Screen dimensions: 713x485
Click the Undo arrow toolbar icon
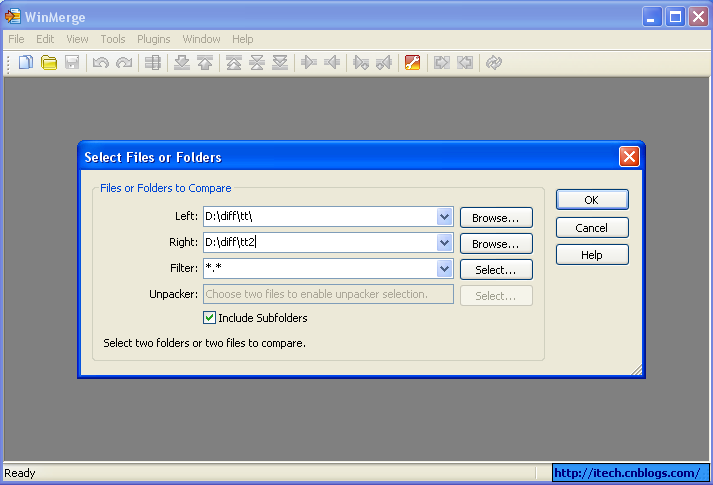pyautogui.click(x=100, y=62)
